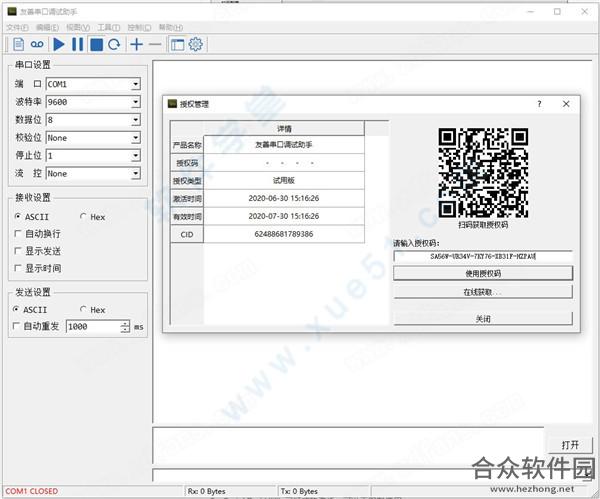Image resolution: width=600 pixels, height=499 pixels.
Task: Click the 自动重发 interval field showing 1000
Action: 93,326
